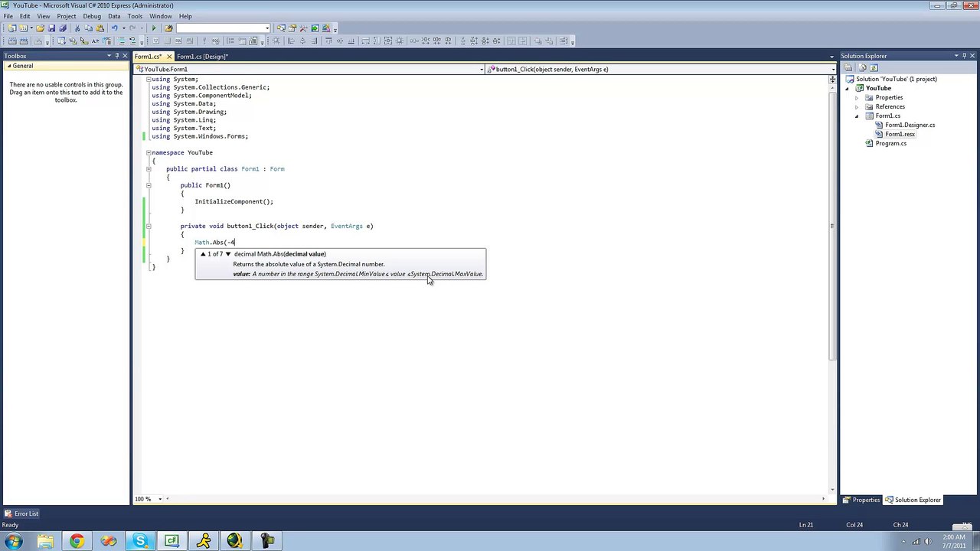Toggle auto-hide pin on Solution Explorer panel
980x551 pixels.
tap(965, 56)
